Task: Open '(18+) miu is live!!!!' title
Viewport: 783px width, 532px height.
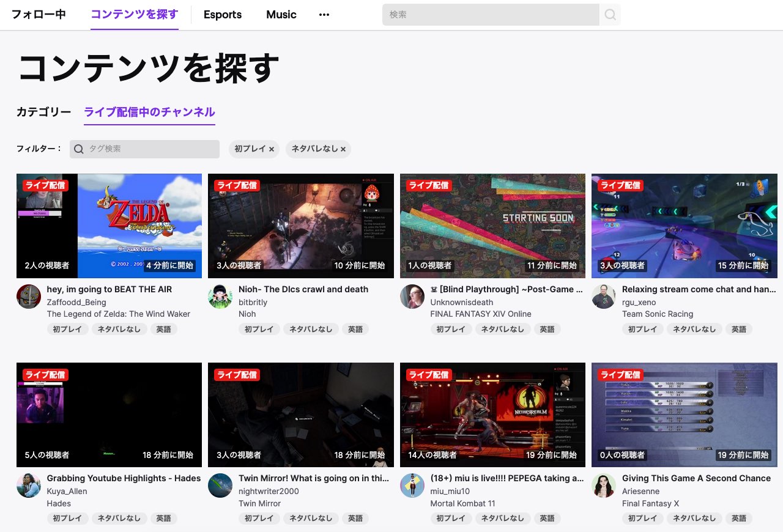Action: (x=507, y=478)
